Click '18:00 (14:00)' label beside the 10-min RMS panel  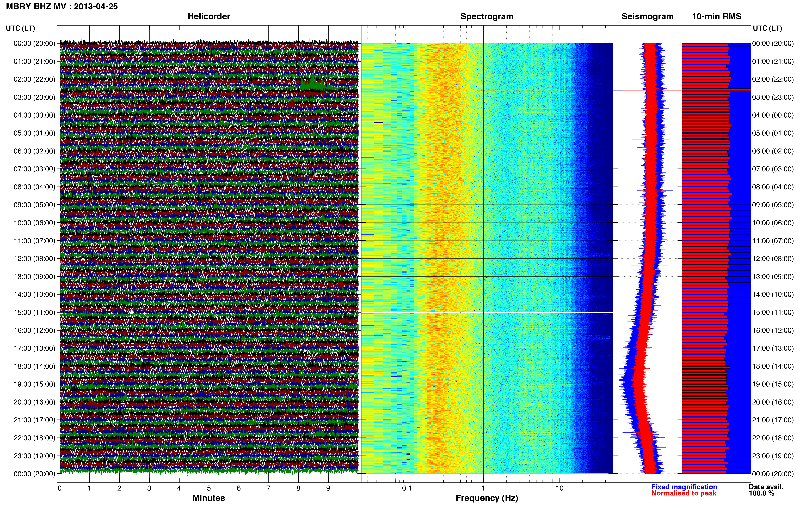coord(773,366)
